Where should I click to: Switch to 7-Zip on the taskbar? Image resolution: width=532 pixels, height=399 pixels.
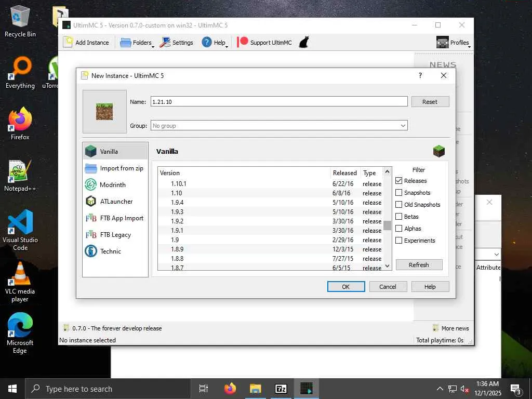click(x=281, y=389)
